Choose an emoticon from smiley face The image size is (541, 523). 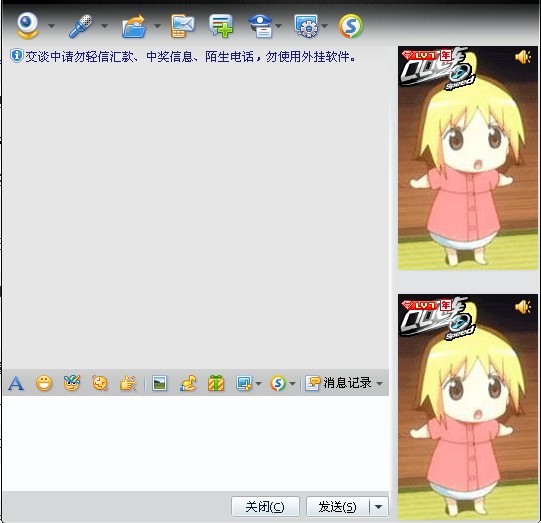coord(44,383)
